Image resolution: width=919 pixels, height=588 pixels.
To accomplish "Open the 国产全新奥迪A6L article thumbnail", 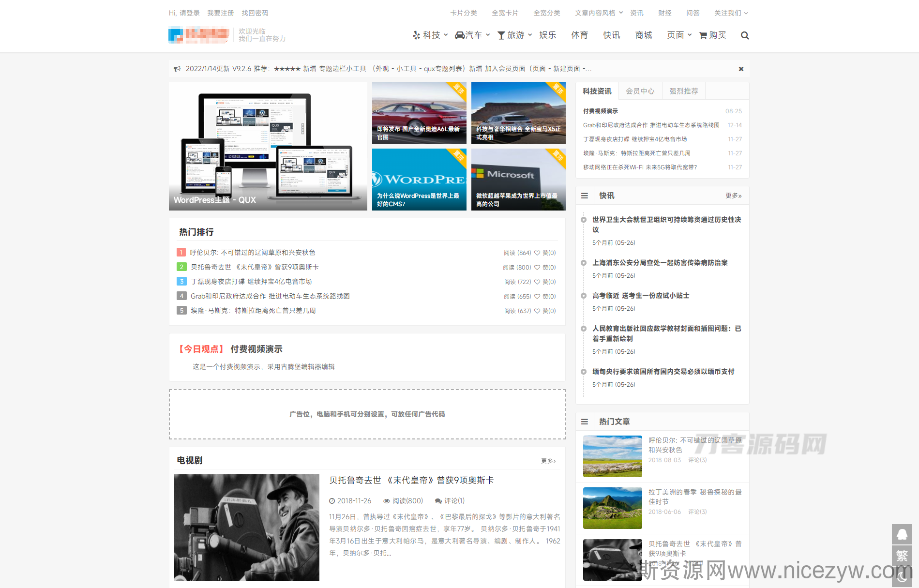I will (x=419, y=113).
